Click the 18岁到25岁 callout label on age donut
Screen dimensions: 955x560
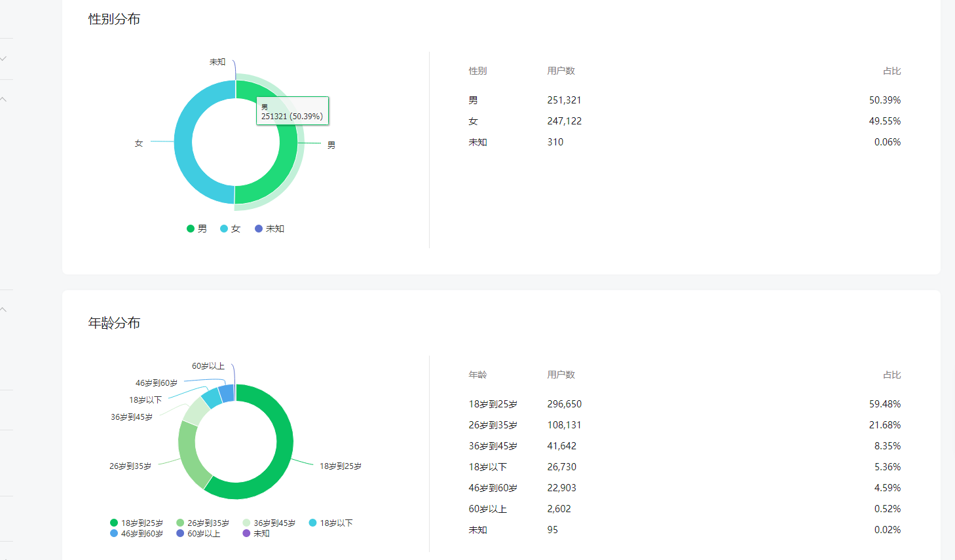coord(341,466)
